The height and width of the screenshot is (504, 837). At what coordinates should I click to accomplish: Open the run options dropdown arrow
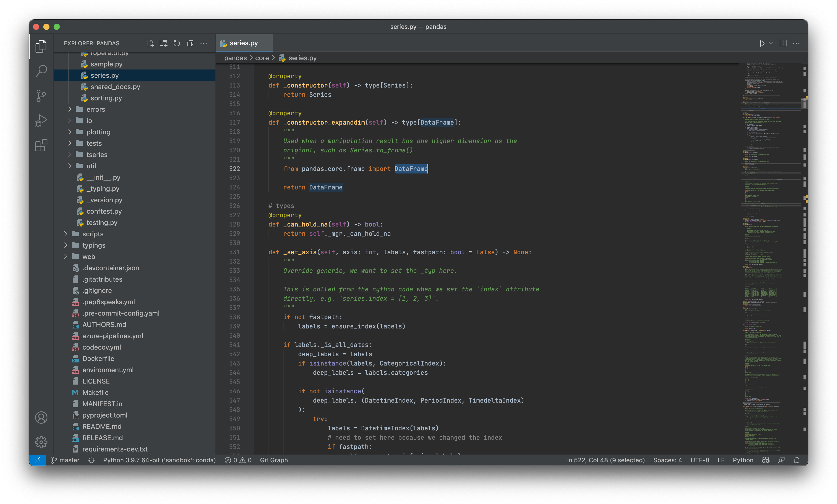coord(771,44)
